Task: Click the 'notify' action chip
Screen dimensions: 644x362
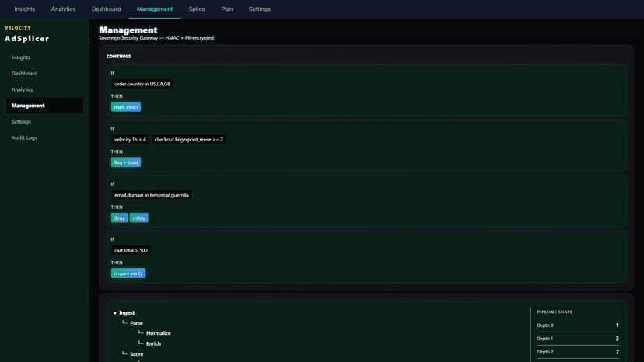Action: pyautogui.click(x=138, y=218)
